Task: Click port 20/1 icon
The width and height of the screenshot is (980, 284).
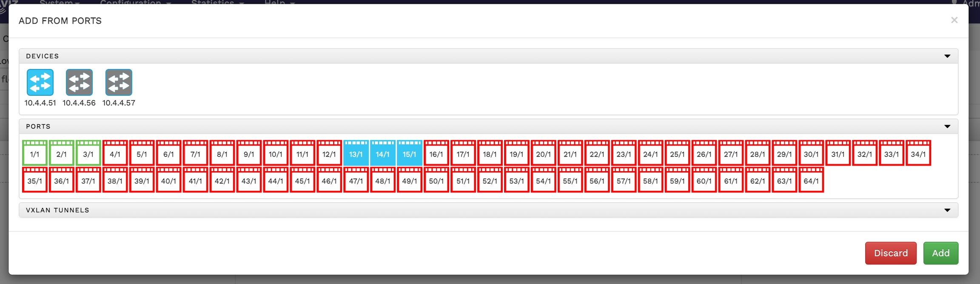Action: click(x=543, y=153)
